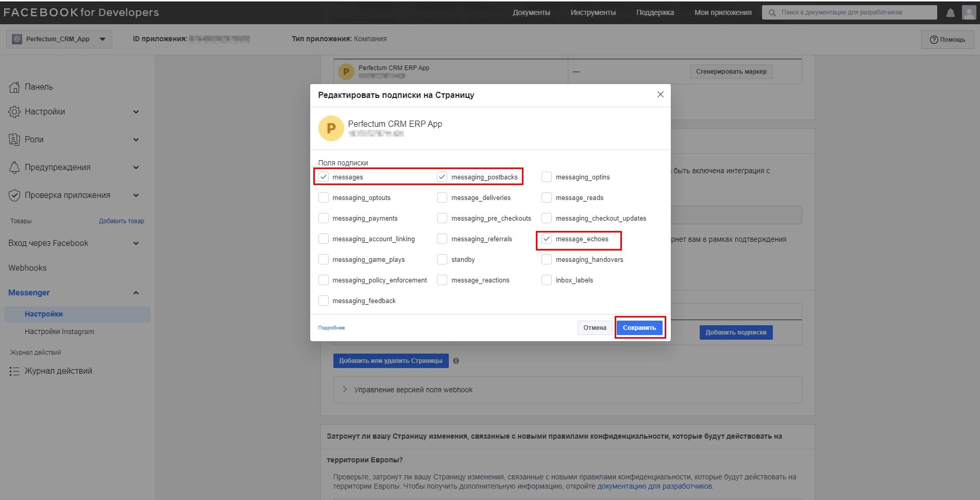The width and height of the screenshot is (980, 500).
Task: Check message_reads field
Action: coord(547,197)
